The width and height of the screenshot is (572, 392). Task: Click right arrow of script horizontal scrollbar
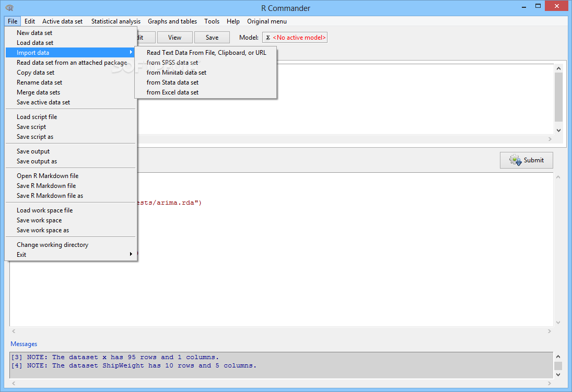click(550, 139)
